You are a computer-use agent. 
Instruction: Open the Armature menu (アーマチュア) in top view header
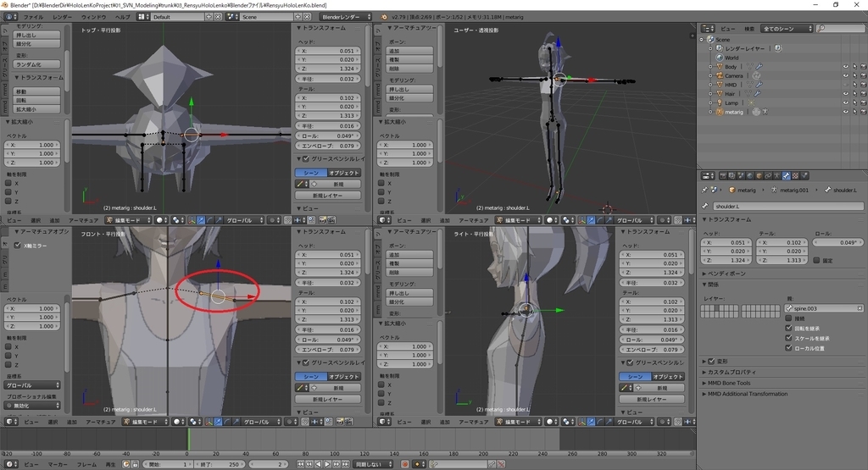(x=83, y=220)
